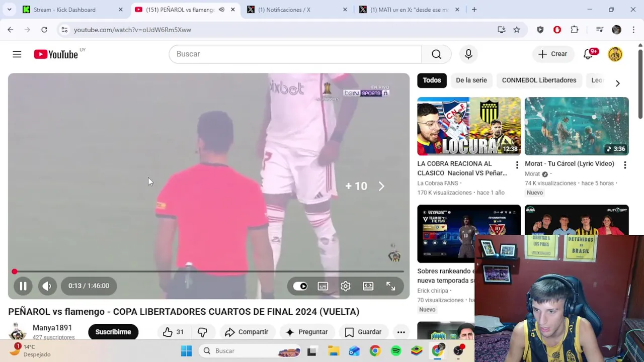Install app icon in address bar
This screenshot has height=362, width=644.
(x=502, y=30)
